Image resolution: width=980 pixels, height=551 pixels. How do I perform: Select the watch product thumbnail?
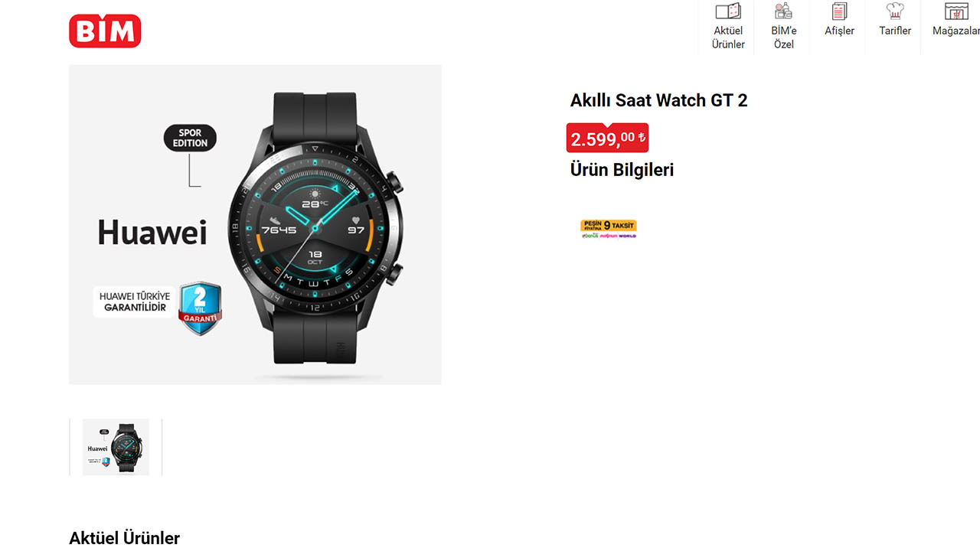pyautogui.click(x=116, y=447)
